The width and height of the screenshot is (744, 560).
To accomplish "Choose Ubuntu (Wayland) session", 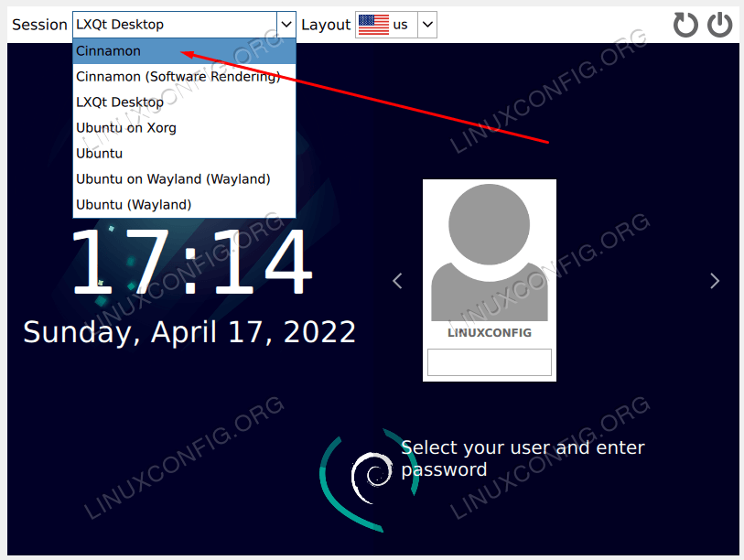I will click(184, 205).
